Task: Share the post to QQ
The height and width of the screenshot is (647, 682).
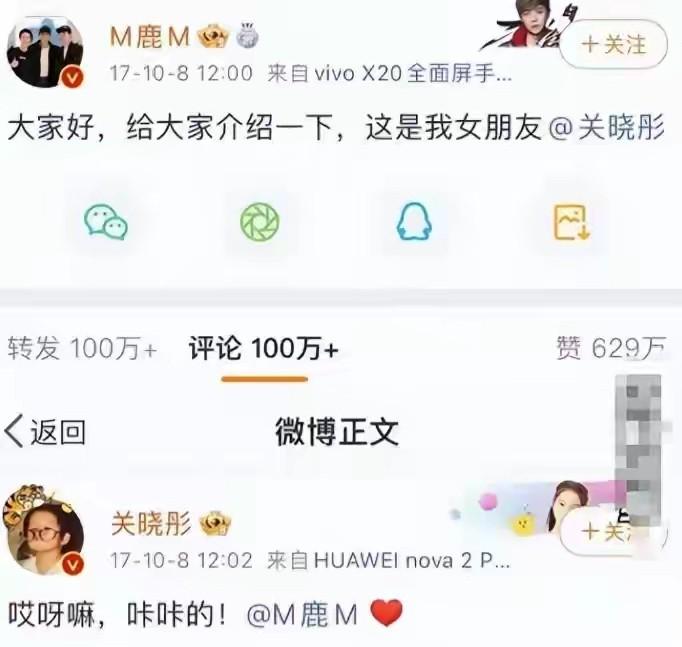Action: (414, 221)
